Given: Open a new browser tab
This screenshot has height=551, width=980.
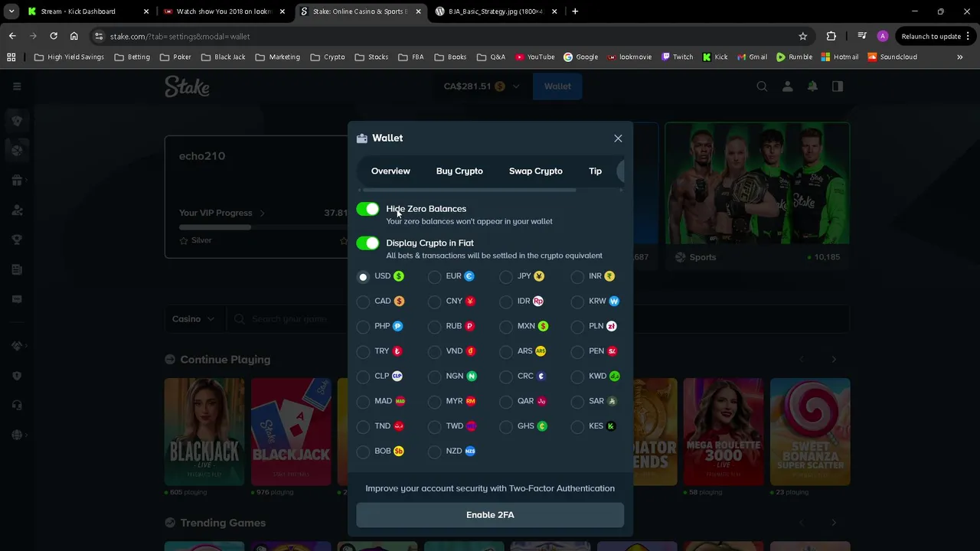Looking at the screenshot, I should point(575,11).
